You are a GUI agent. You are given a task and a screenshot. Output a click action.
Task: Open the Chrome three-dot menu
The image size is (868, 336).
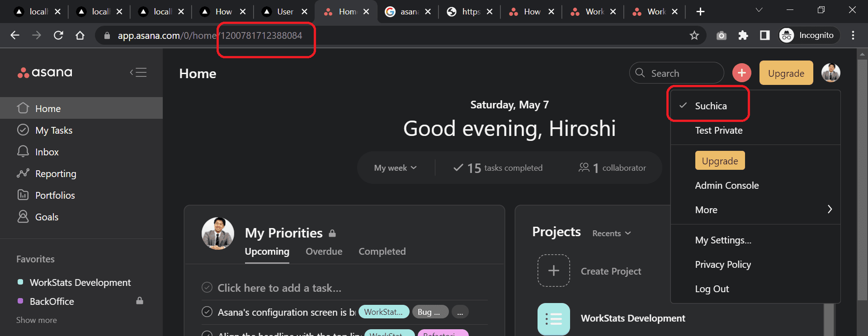coord(853,35)
